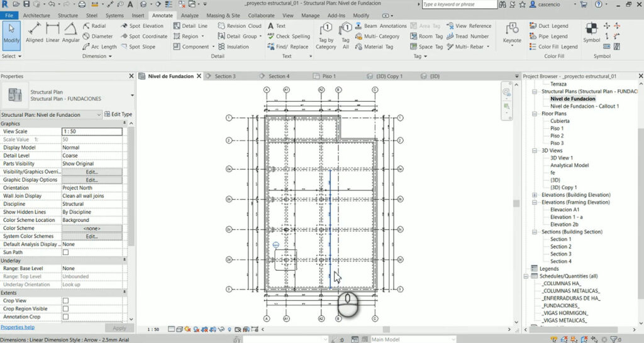Open the Symbol tool in ribbon
The image size is (644, 343).
coord(591,32)
